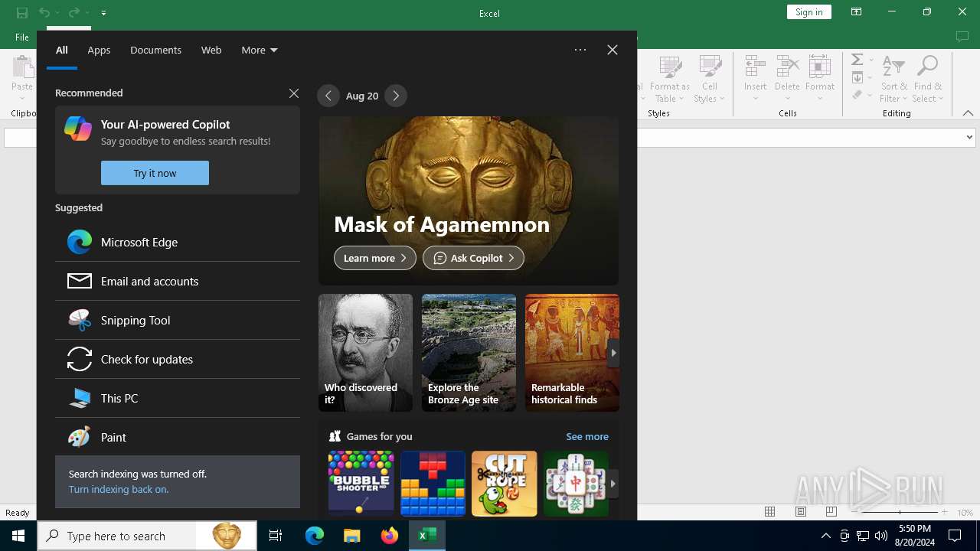Image resolution: width=980 pixels, height=551 pixels.
Task: Go to next day's search highlight
Action: click(396, 96)
